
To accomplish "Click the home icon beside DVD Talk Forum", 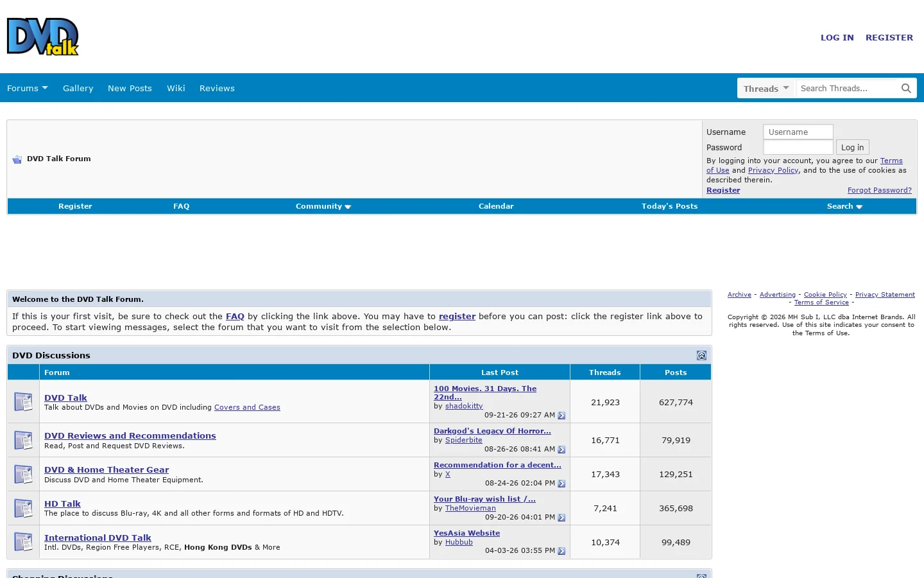I will tap(17, 159).
